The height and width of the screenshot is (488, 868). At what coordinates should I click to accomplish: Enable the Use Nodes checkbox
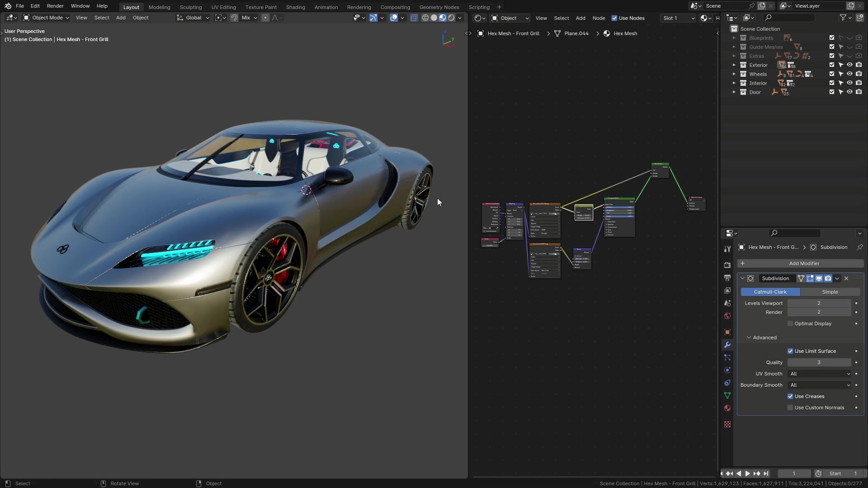coord(614,18)
